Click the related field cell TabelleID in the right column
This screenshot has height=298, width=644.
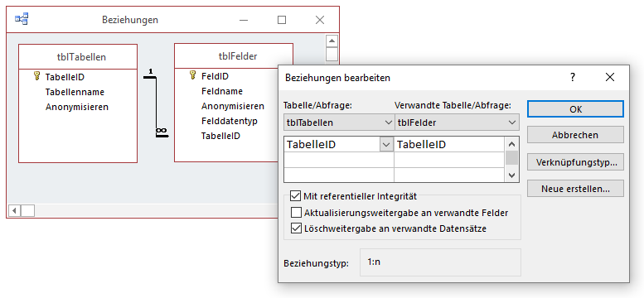click(449, 145)
